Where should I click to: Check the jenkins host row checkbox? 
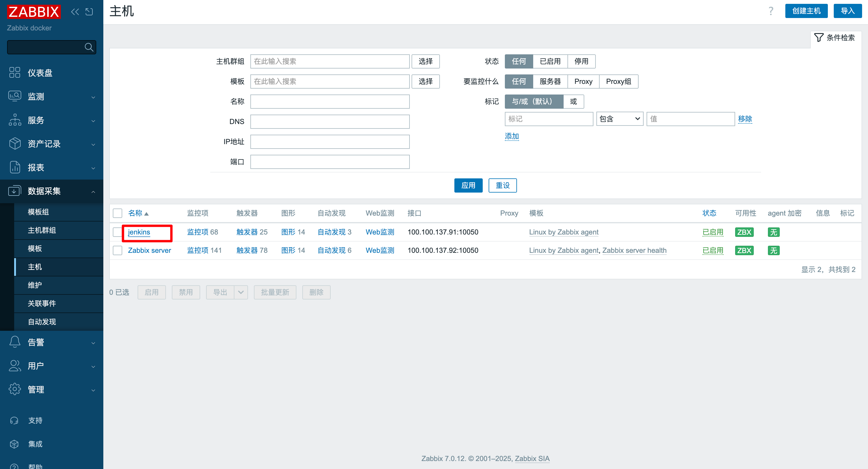[117, 232]
